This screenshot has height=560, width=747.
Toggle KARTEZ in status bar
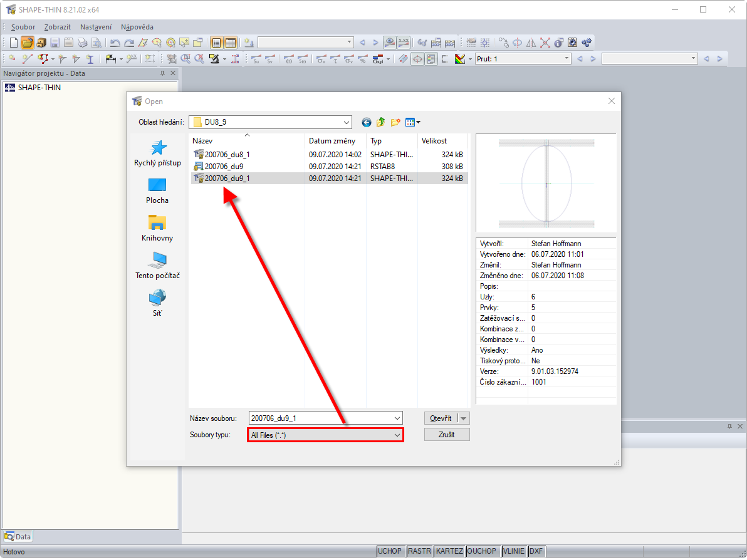[x=449, y=551]
